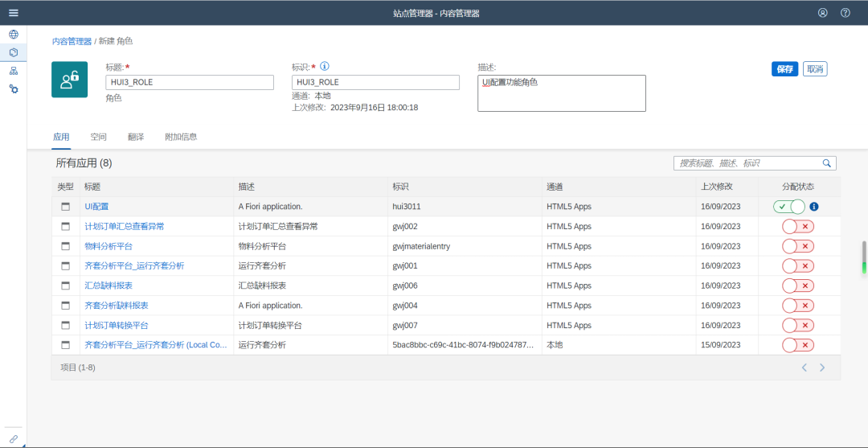Click app type icon for Local Copy row

pos(66,345)
